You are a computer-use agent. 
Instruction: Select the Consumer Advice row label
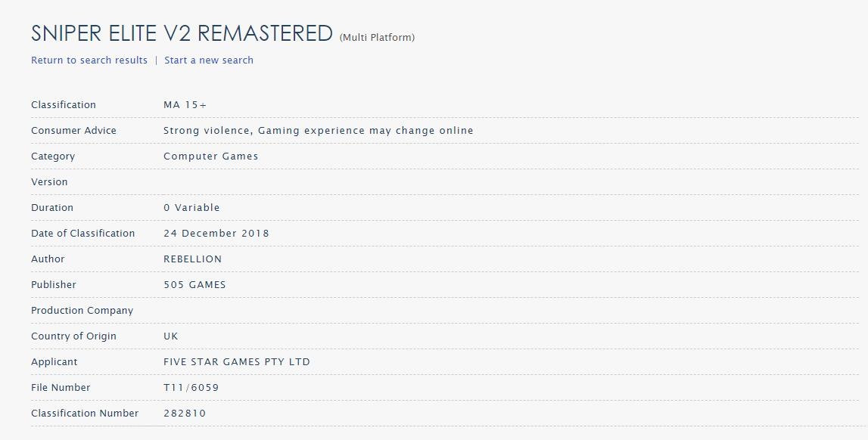click(73, 131)
